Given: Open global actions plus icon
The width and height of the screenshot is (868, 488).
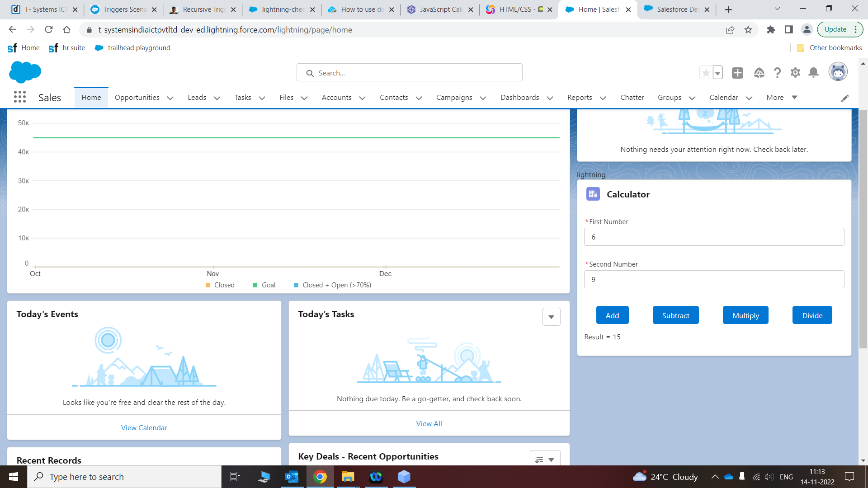Looking at the screenshot, I should tap(737, 73).
